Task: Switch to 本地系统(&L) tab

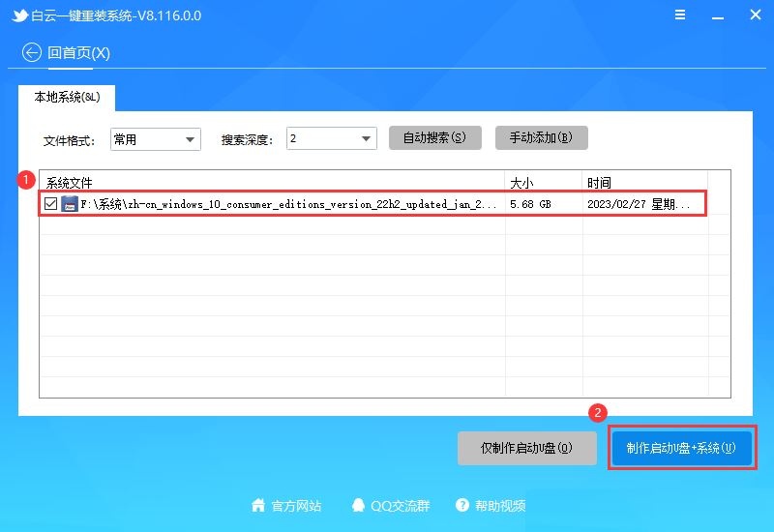Action: (x=67, y=98)
